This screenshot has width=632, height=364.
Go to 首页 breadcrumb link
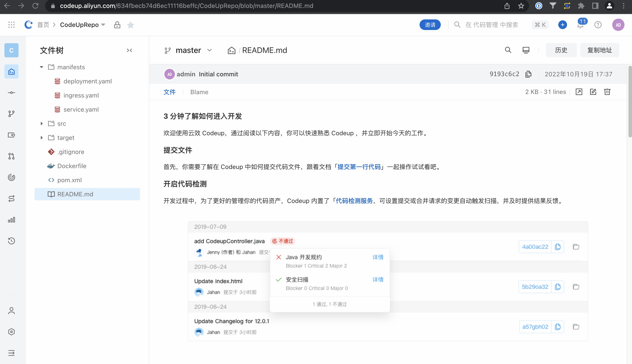pyautogui.click(x=43, y=25)
